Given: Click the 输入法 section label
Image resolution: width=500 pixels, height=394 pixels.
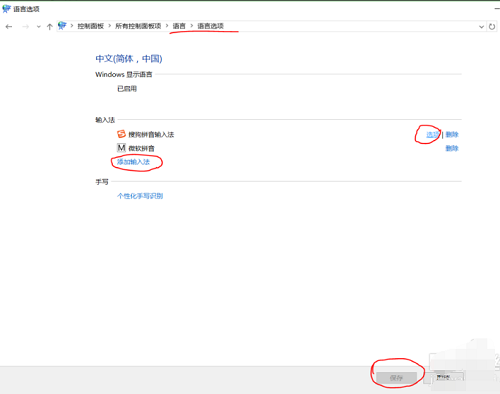Looking at the screenshot, I should (105, 120).
